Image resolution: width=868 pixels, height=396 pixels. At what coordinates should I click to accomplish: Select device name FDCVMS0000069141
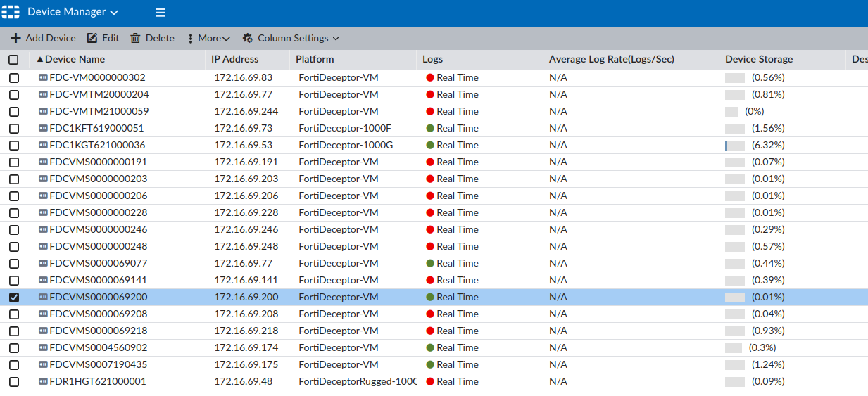pos(99,280)
